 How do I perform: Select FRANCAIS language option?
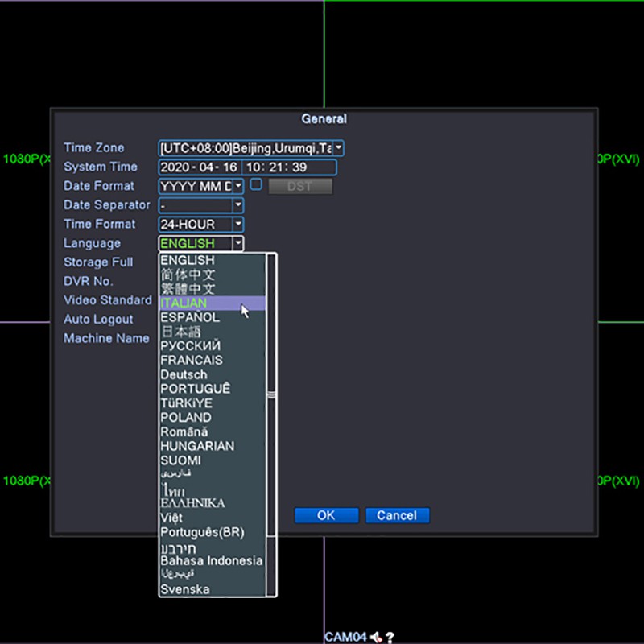click(x=212, y=361)
